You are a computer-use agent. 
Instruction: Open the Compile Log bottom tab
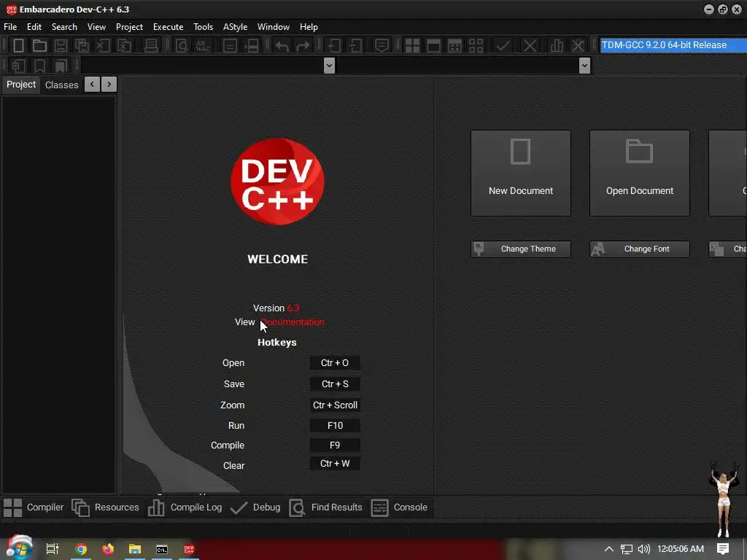(185, 507)
